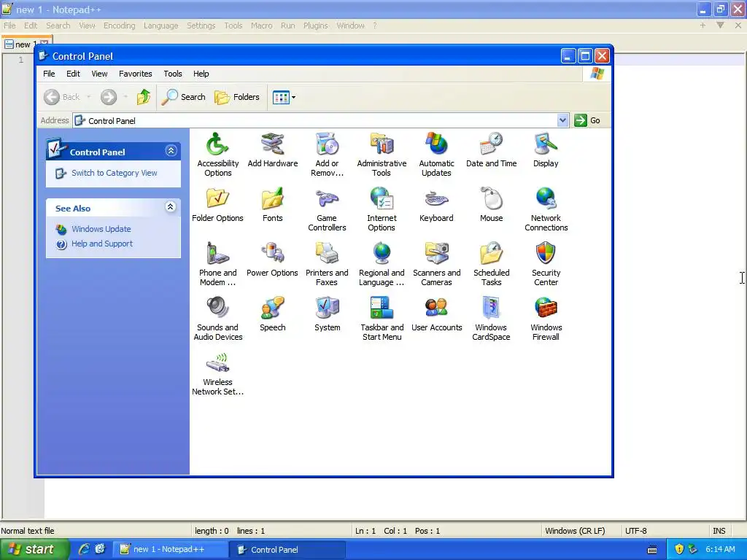
Task: Open Notepad++ Plugins menu
Action: [315, 26]
